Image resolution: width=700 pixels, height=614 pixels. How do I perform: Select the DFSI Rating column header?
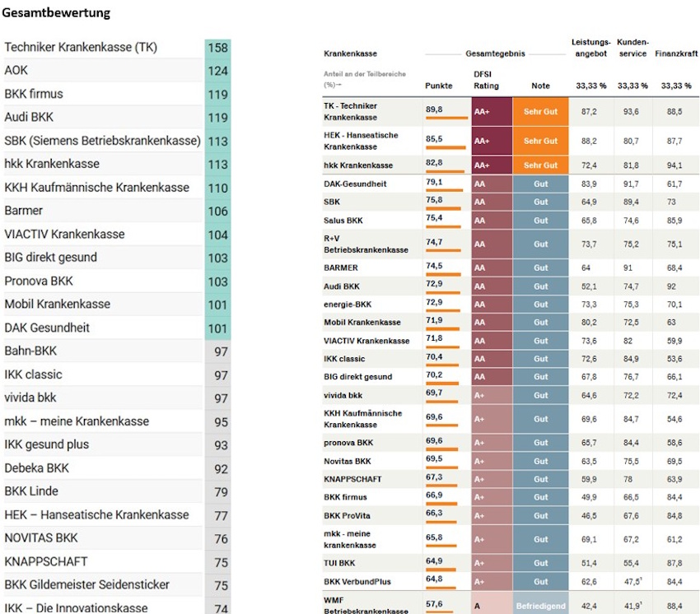(487, 79)
